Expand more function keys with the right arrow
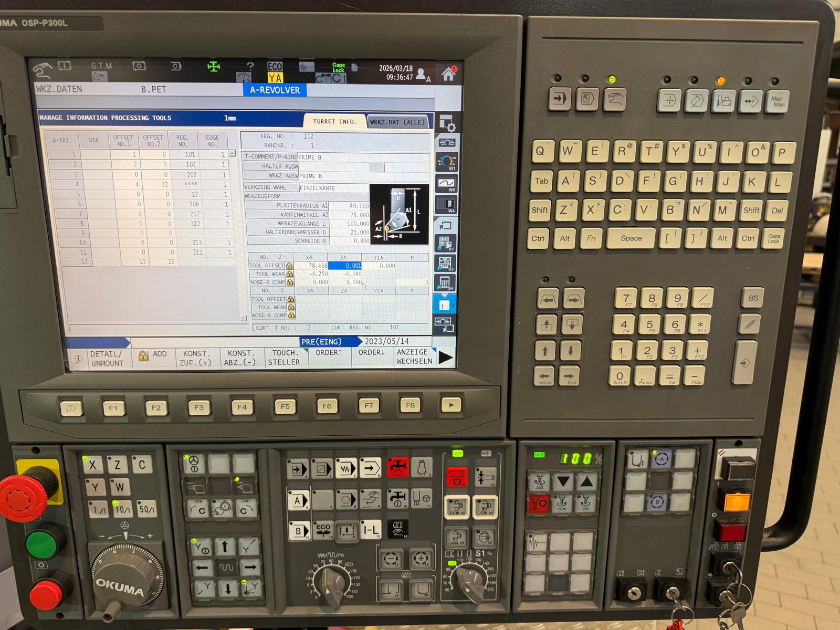 (x=445, y=358)
